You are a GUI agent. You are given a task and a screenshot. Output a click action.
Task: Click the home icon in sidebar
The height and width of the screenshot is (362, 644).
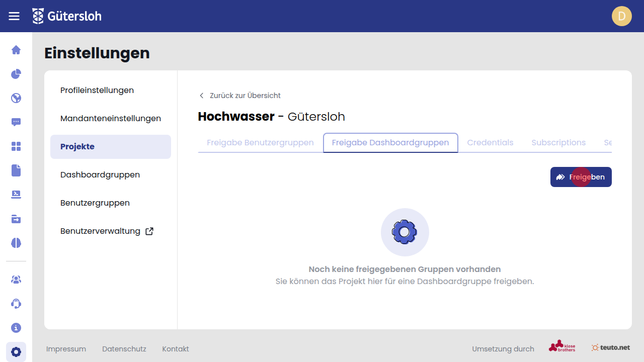pos(16,50)
